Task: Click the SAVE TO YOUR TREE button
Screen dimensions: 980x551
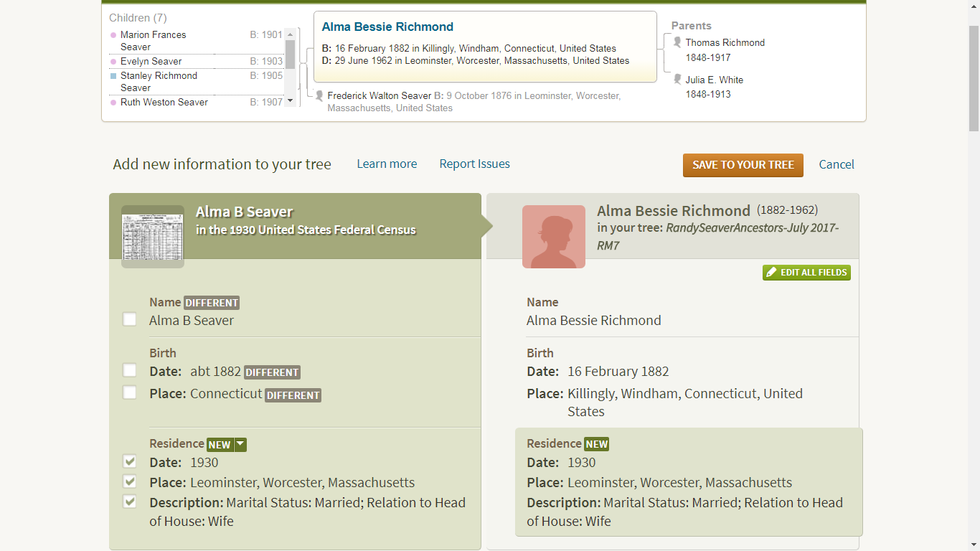Action: point(743,165)
